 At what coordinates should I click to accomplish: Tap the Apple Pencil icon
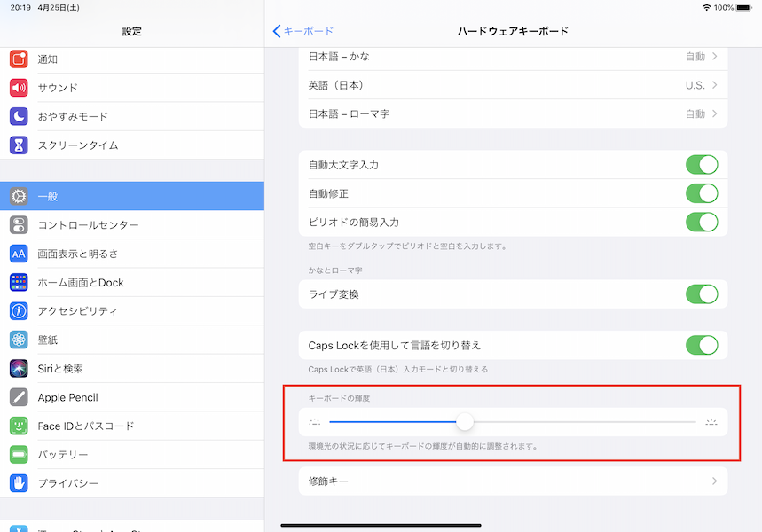[19, 397]
